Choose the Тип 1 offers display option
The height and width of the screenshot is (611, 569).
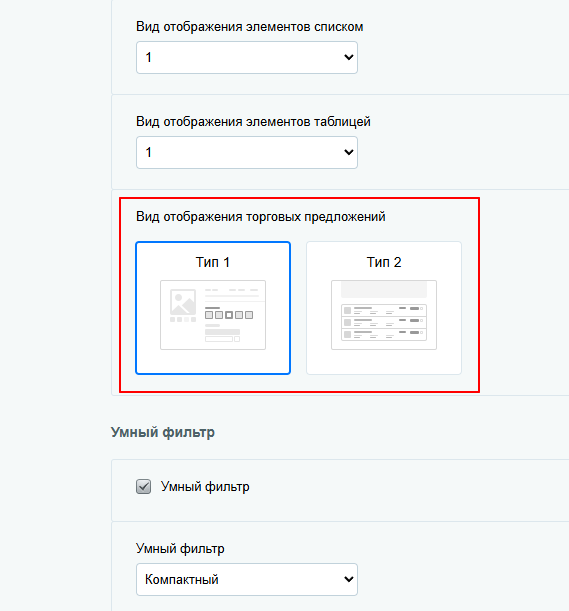(x=213, y=308)
